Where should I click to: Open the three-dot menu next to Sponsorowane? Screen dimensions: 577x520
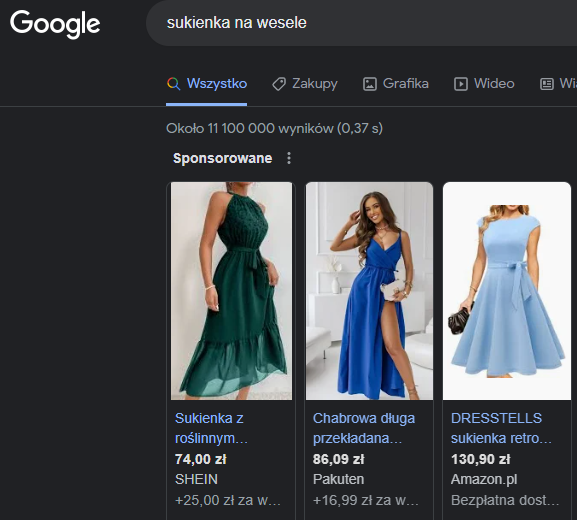coord(289,158)
